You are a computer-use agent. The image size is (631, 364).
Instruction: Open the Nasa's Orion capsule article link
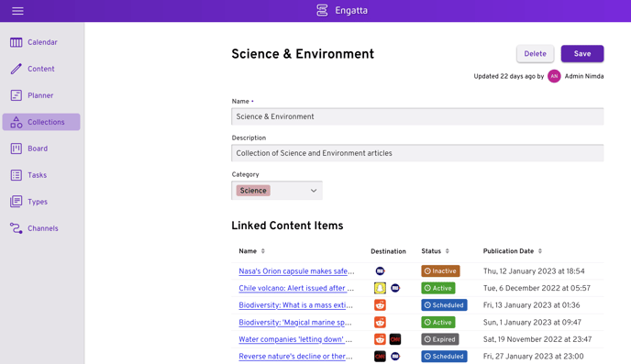(x=296, y=271)
